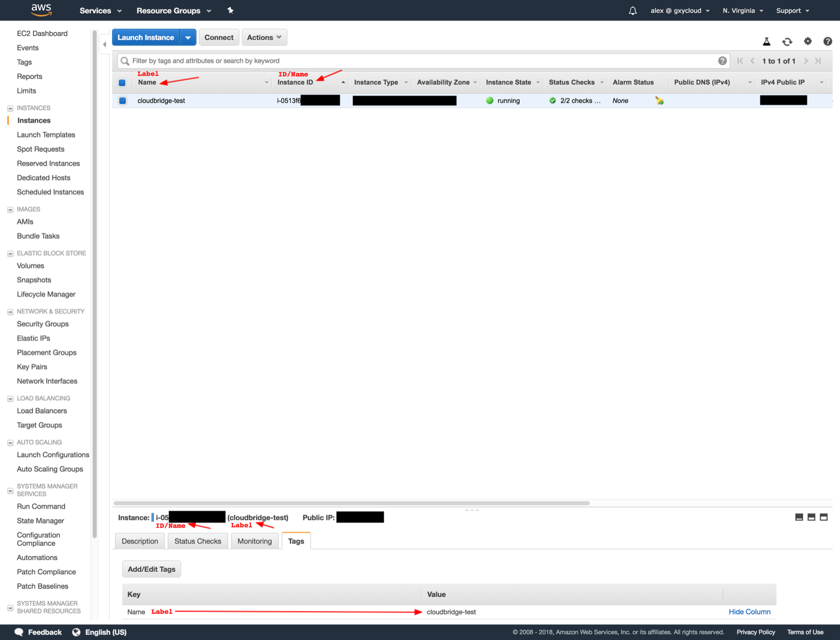
Task: Maximize the details pane layout icon
Action: click(824, 517)
